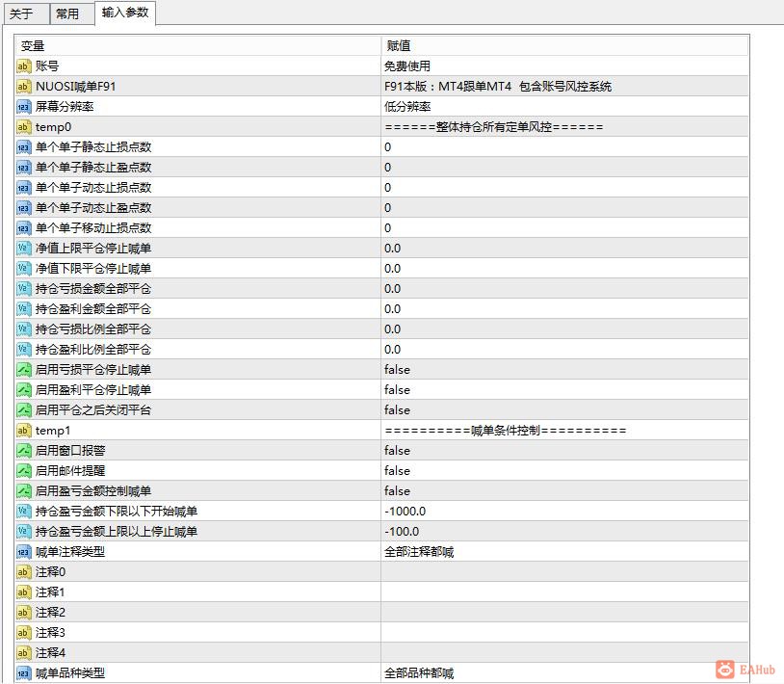Edit the 0 value of 单个单子静态止损点数

point(564,147)
